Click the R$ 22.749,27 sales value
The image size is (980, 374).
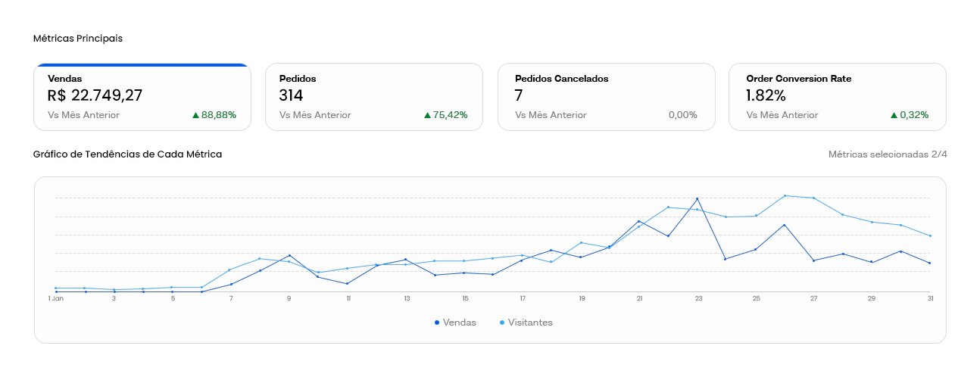(95, 96)
